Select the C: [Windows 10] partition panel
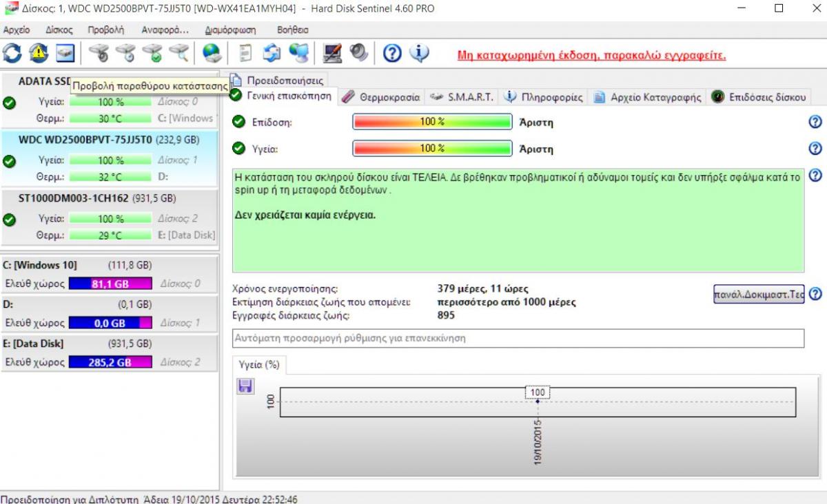The image size is (827, 504). click(110, 274)
